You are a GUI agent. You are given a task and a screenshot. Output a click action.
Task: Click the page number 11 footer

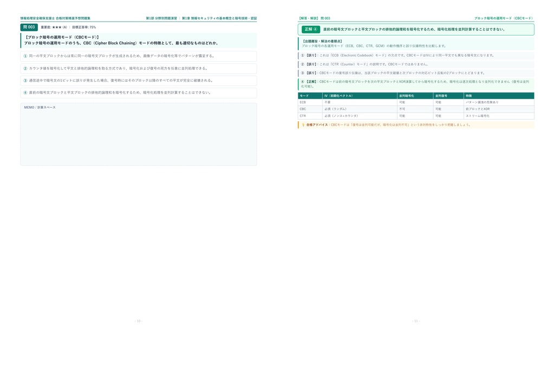pos(416,321)
